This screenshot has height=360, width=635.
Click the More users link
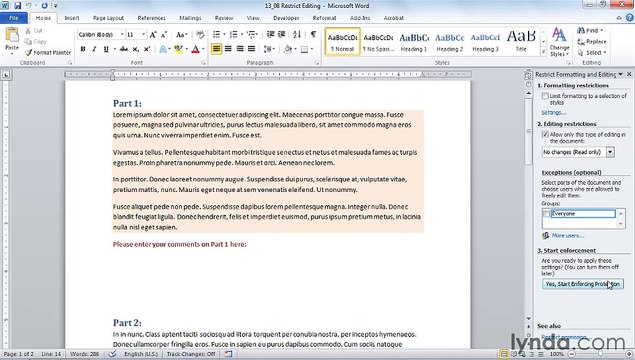pyautogui.click(x=567, y=235)
